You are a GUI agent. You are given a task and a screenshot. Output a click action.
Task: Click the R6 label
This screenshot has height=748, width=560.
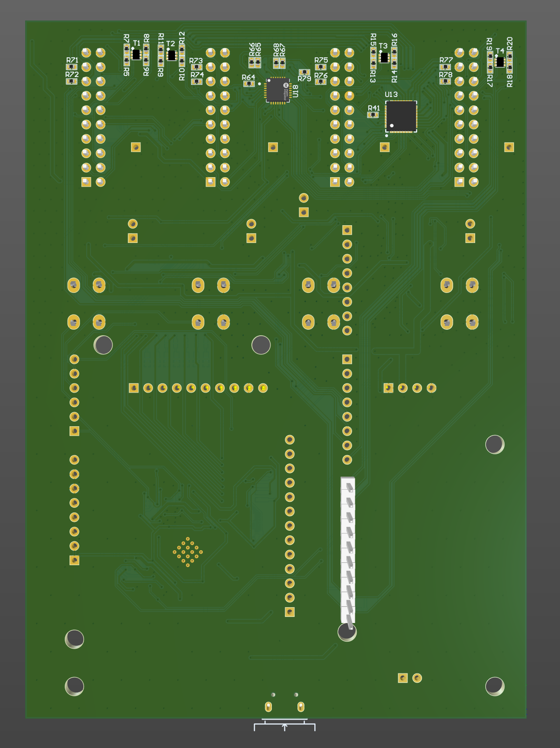[x=146, y=71]
